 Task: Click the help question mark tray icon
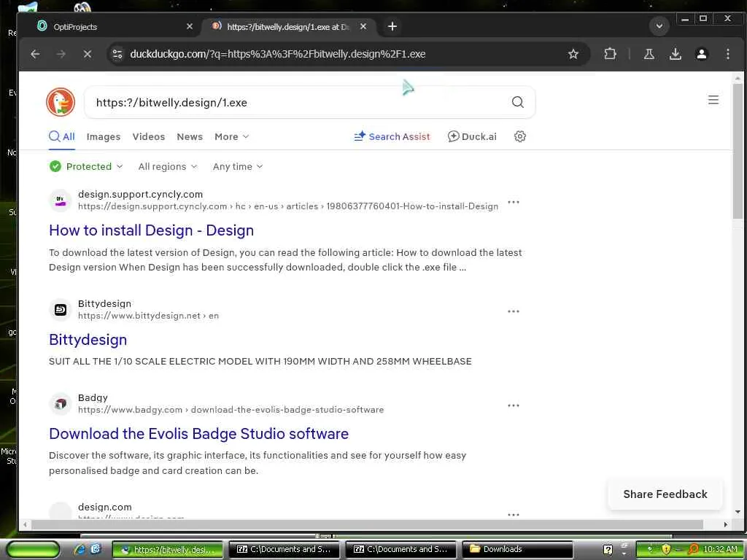[x=608, y=550]
